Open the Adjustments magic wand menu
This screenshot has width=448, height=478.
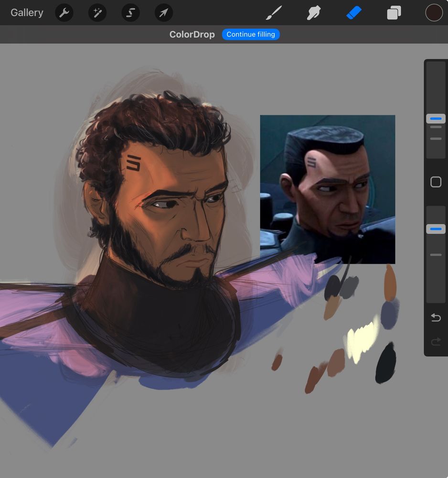click(x=97, y=13)
